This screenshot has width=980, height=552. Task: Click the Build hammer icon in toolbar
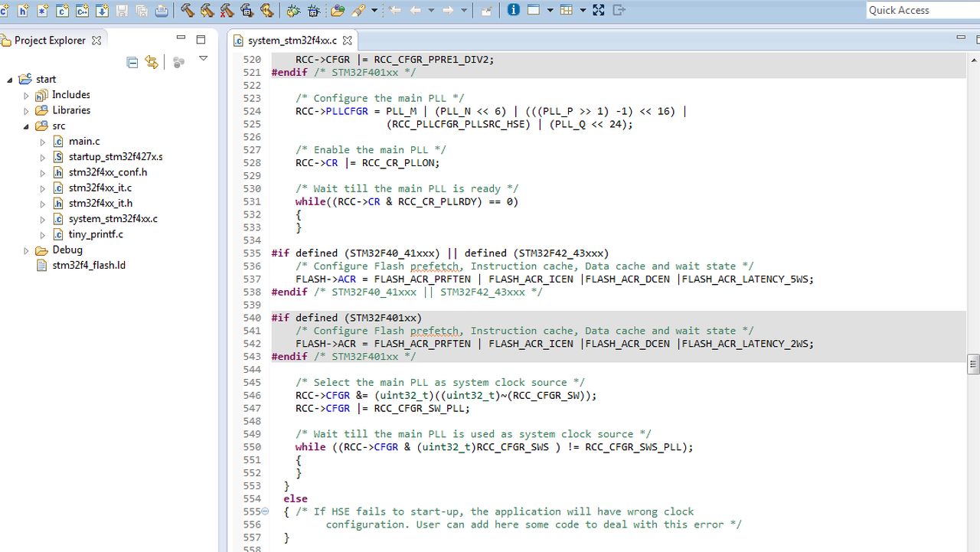pyautogui.click(x=188, y=10)
